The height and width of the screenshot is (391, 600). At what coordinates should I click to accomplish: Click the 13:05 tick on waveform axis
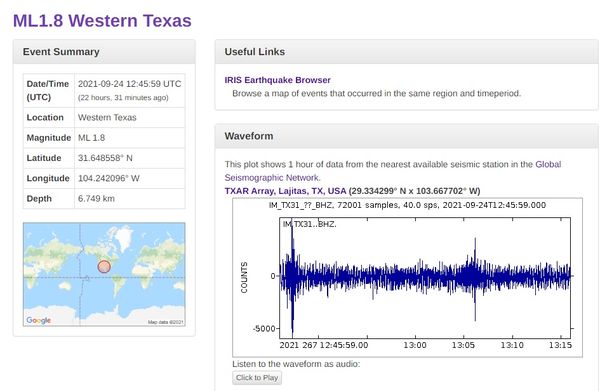pyautogui.click(x=463, y=345)
